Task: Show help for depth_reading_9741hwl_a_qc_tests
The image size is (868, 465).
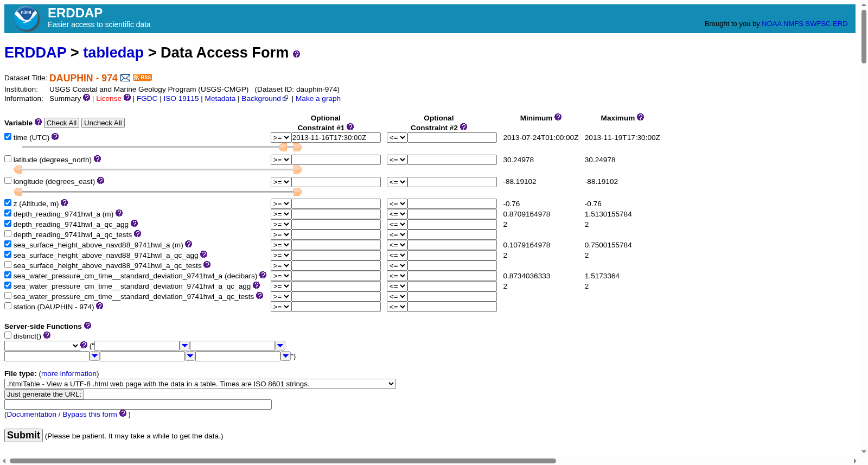Action: pos(137,234)
